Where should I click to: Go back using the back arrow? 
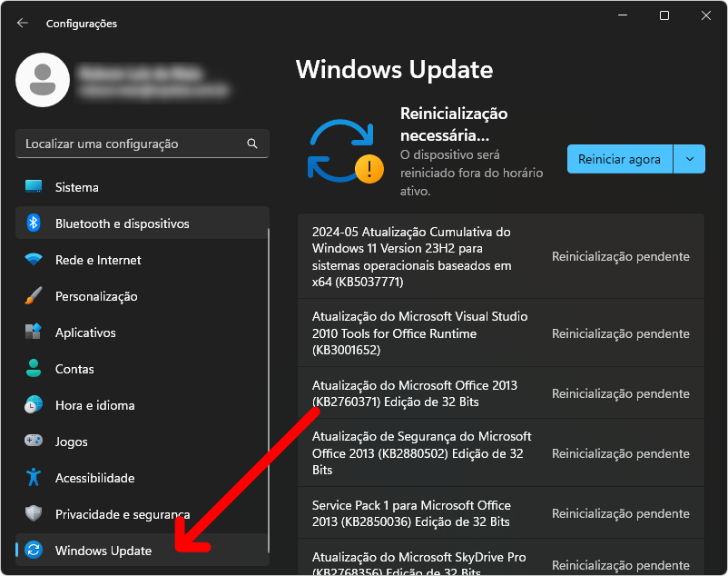23,23
